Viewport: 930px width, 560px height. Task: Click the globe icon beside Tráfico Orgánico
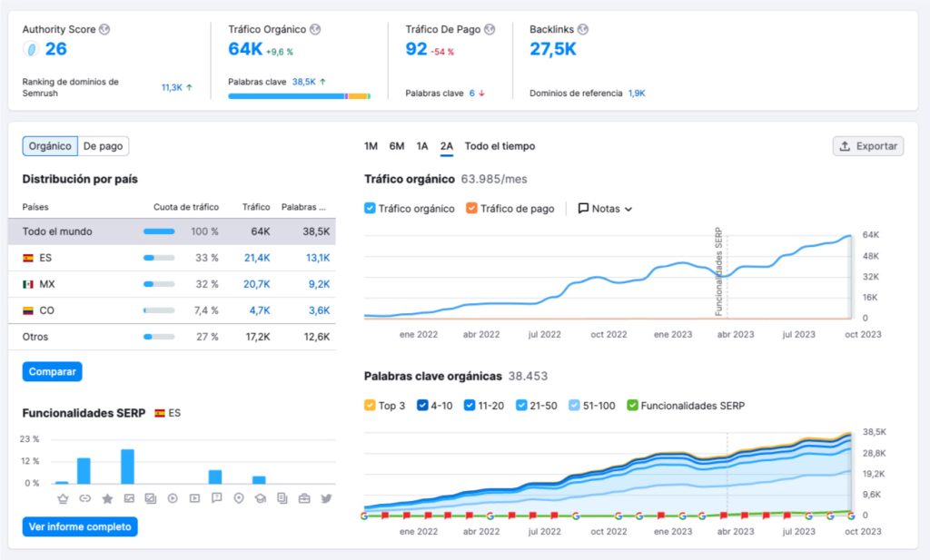point(315,30)
